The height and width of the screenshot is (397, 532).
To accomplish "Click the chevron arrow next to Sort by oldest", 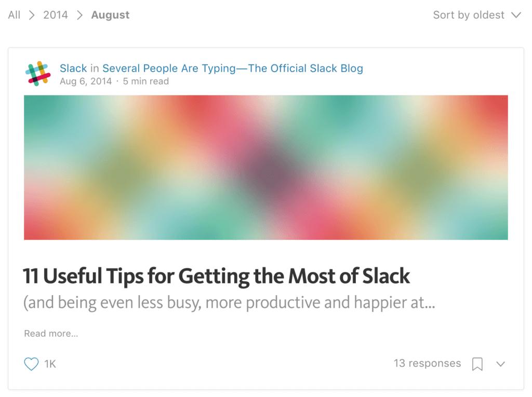I will coord(516,15).
